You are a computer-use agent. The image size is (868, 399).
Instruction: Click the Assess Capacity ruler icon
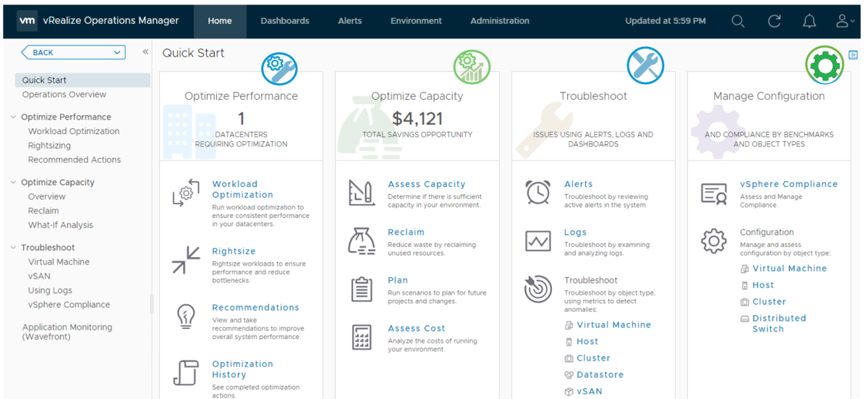(x=360, y=193)
